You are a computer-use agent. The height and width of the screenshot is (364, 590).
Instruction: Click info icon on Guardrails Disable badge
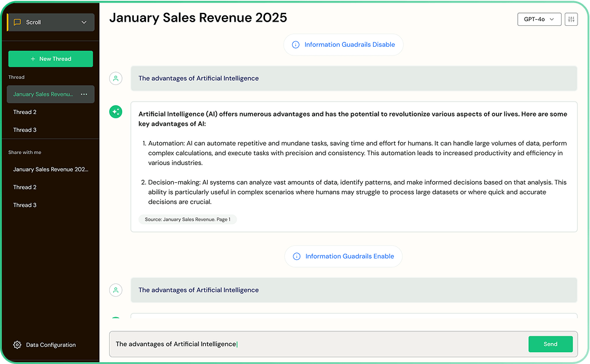coord(295,45)
